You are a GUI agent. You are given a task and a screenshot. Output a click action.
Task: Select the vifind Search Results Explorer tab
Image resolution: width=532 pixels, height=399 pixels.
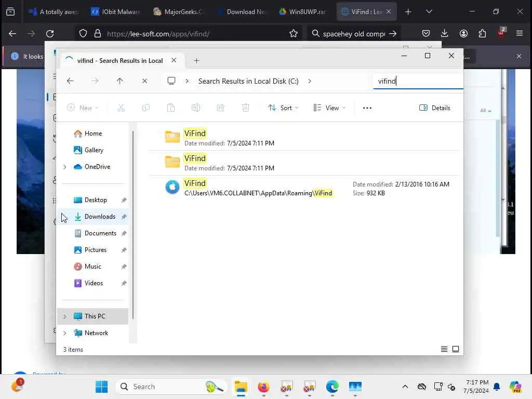click(120, 60)
